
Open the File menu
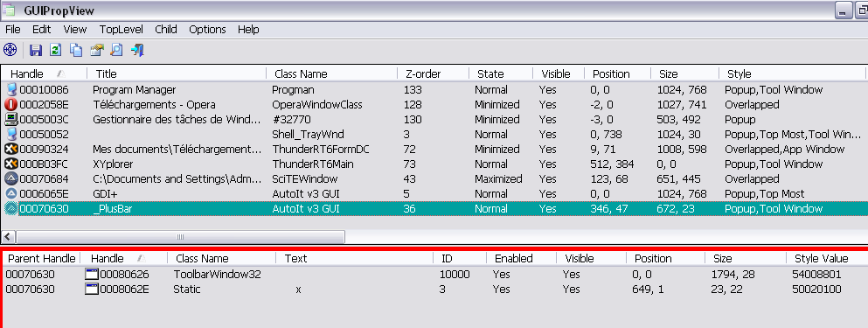[13, 30]
